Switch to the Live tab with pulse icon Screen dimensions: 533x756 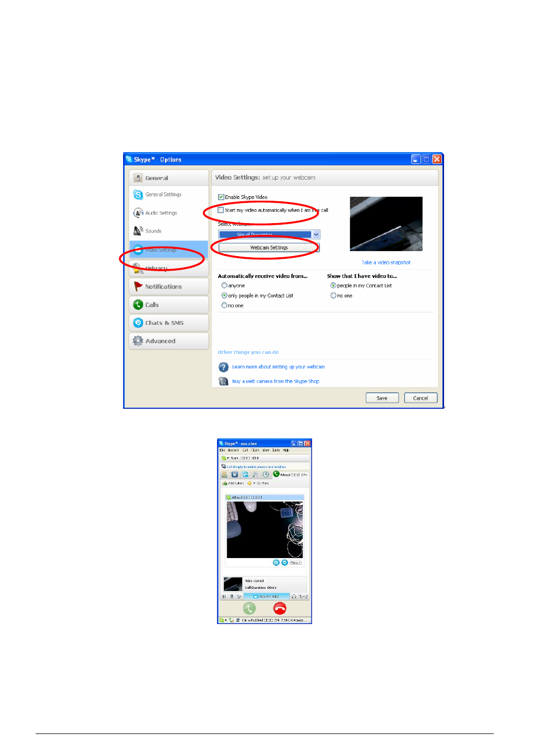245,474
